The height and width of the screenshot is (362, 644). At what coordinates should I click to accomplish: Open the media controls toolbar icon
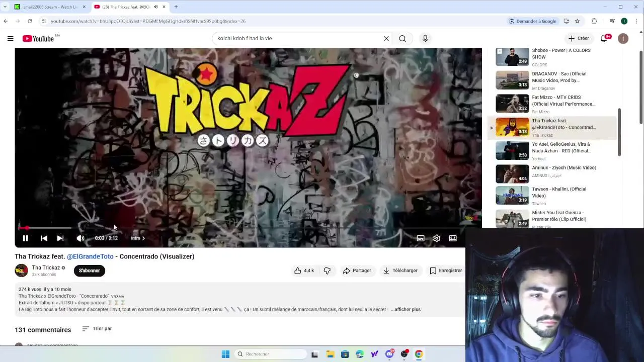click(612, 21)
